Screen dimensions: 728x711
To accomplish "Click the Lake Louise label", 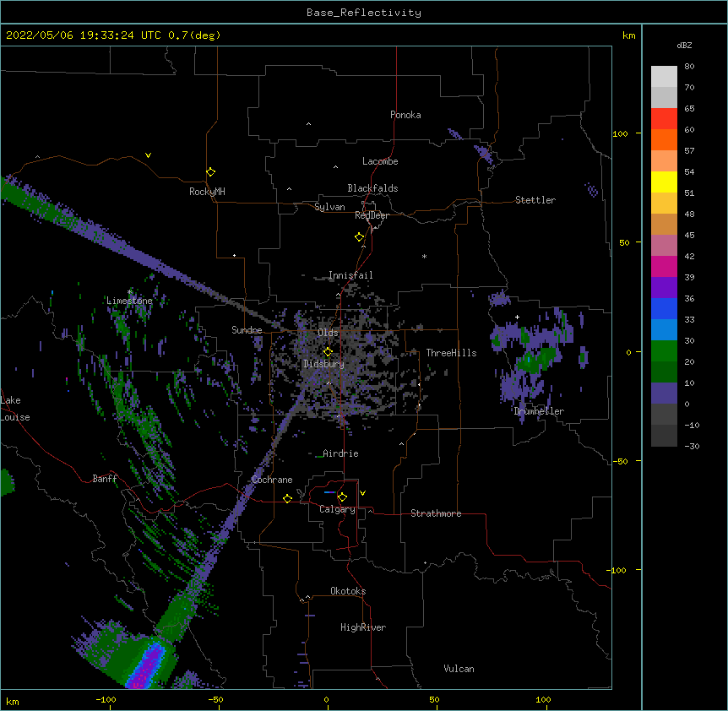I will pos(15,409).
